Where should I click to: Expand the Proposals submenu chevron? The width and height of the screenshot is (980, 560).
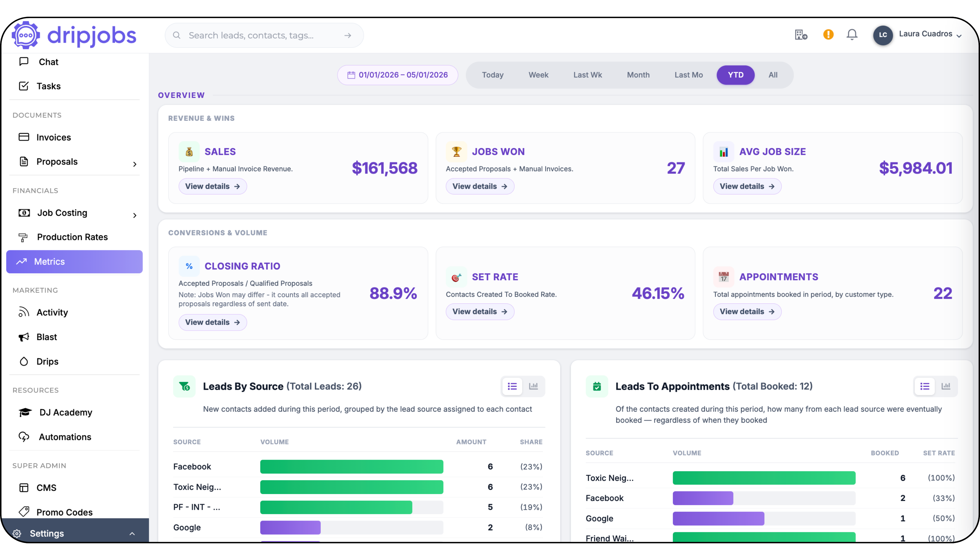[135, 164]
